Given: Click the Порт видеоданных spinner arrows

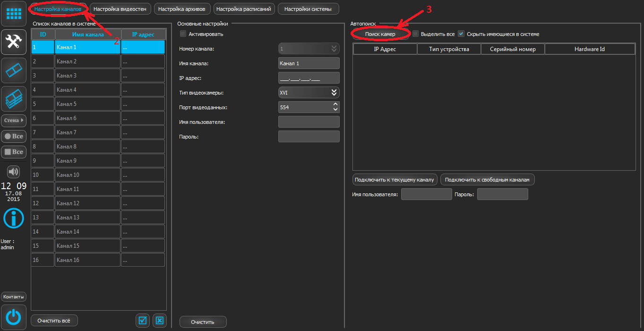Looking at the screenshot, I should 335,107.
